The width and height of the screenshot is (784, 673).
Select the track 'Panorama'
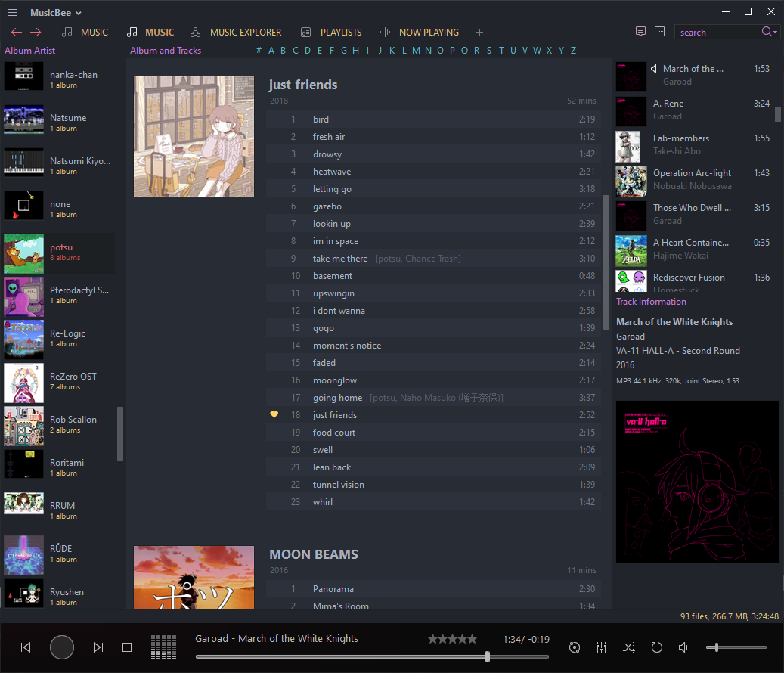pyautogui.click(x=433, y=589)
